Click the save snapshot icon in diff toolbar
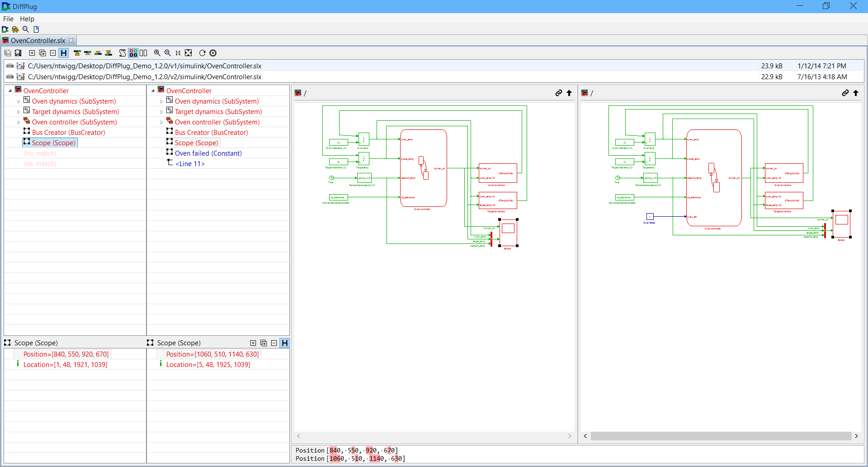 point(18,53)
